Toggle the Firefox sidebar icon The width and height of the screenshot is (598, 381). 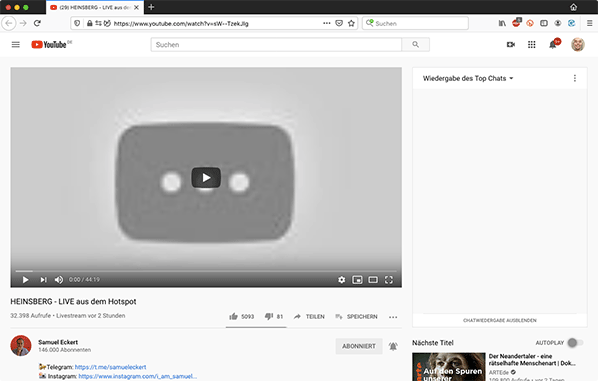(544, 23)
